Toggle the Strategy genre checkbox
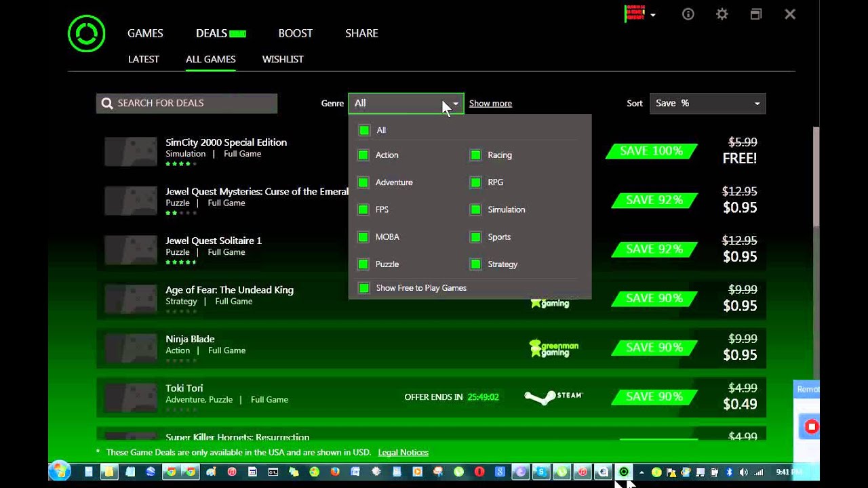This screenshot has width=868, height=488. point(475,264)
